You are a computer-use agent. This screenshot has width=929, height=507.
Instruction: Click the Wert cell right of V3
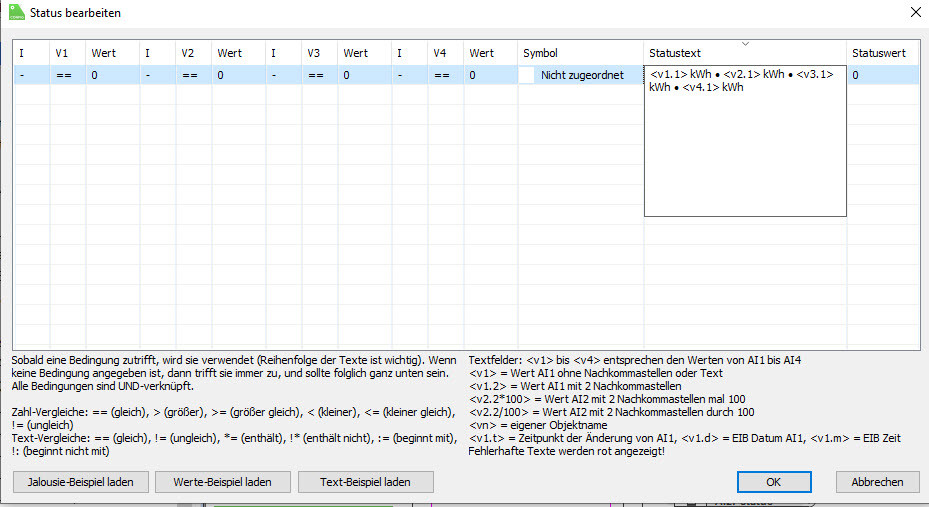pyautogui.click(x=364, y=75)
